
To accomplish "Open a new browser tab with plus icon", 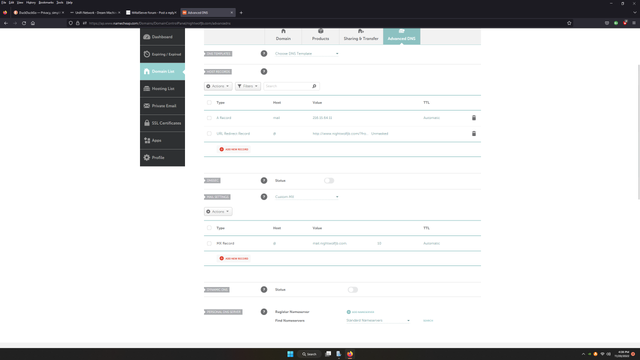I will point(241,13).
